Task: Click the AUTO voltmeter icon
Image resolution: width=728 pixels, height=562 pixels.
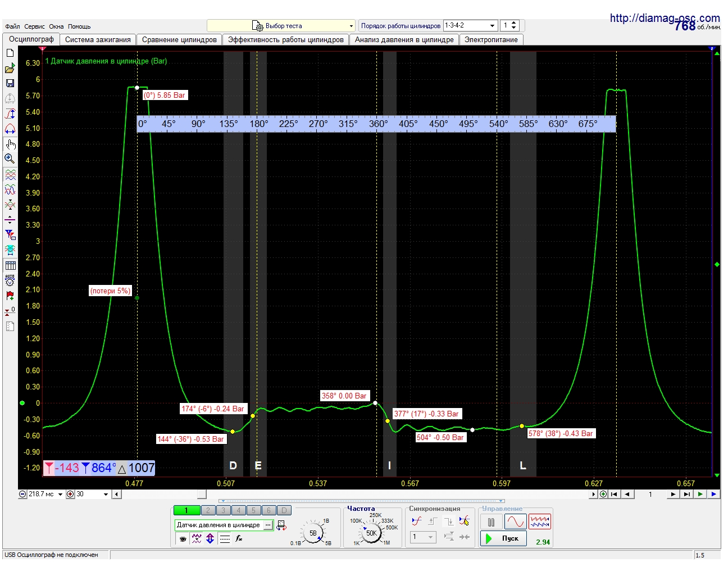Action: pyautogui.click(x=10, y=280)
